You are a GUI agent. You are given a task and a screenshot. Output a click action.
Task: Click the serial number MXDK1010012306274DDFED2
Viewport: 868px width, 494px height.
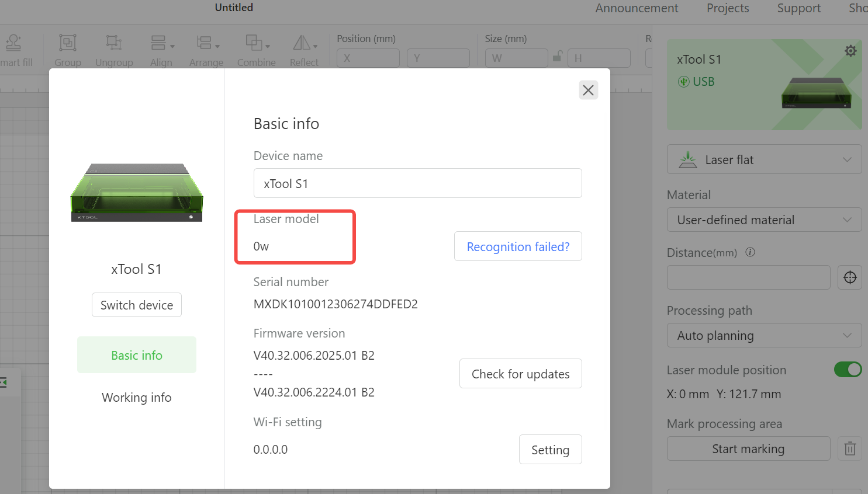[x=336, y=304]
